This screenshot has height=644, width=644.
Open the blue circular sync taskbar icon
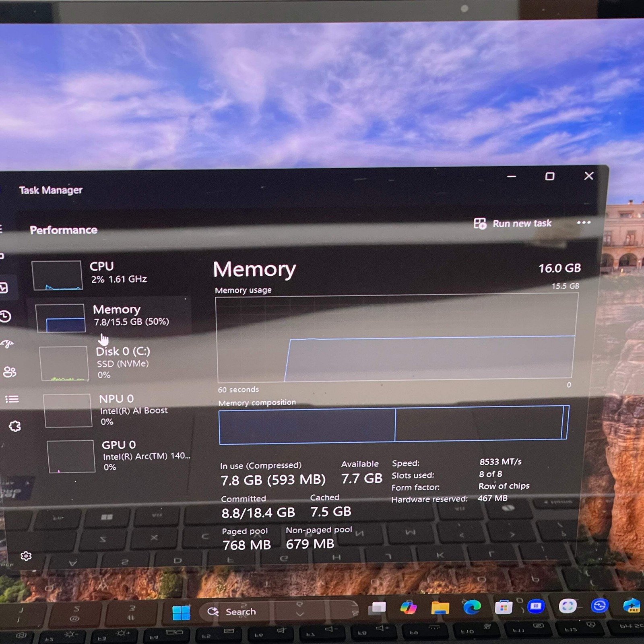click(x=599, y=605)
